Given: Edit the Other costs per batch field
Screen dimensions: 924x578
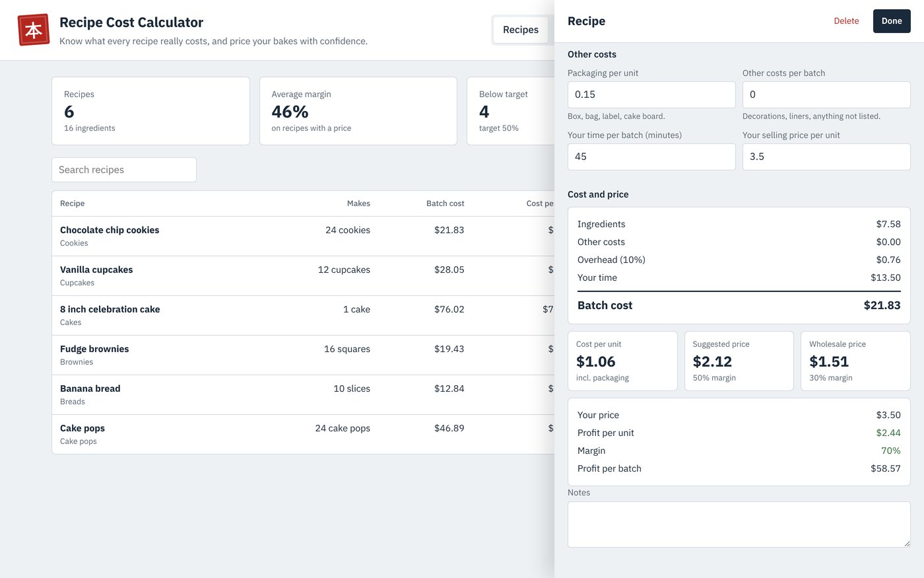Looking at the screenshot, I should (x=826, y=94).
